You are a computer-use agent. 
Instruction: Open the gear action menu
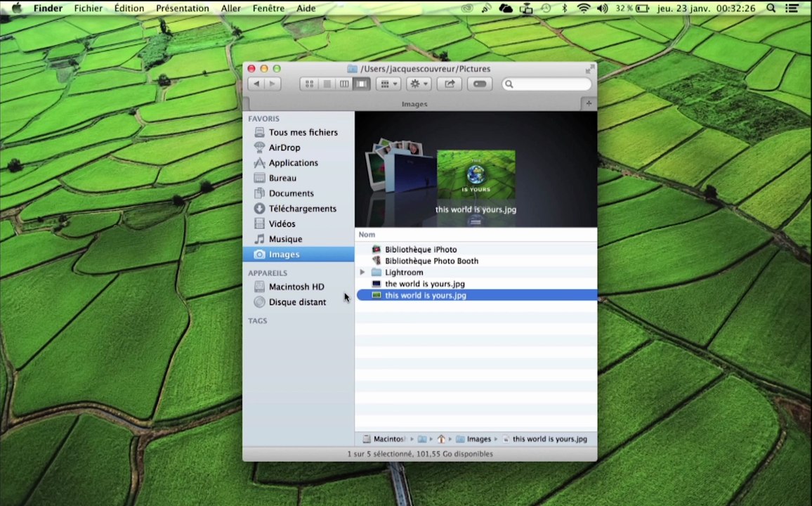(419, 84)
